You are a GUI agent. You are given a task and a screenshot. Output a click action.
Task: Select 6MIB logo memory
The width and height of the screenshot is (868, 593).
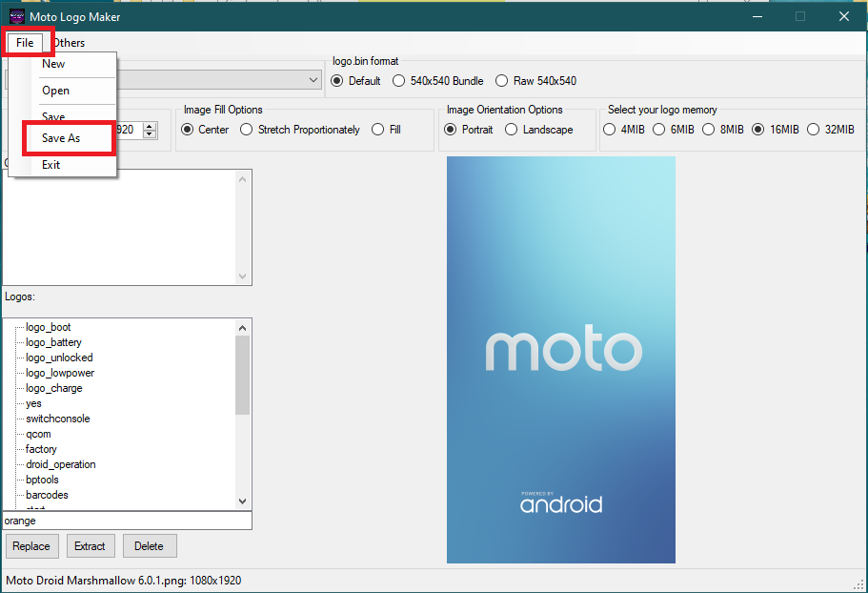tap(673, 130)
